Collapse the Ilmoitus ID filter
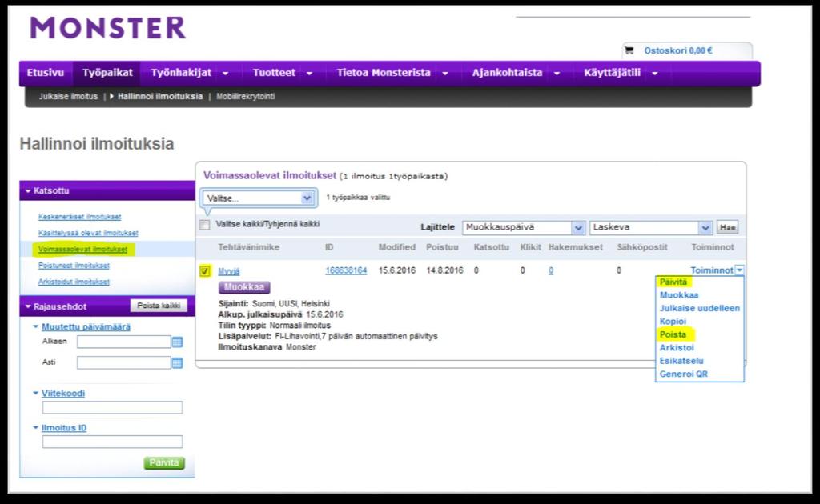 [35, 427]
